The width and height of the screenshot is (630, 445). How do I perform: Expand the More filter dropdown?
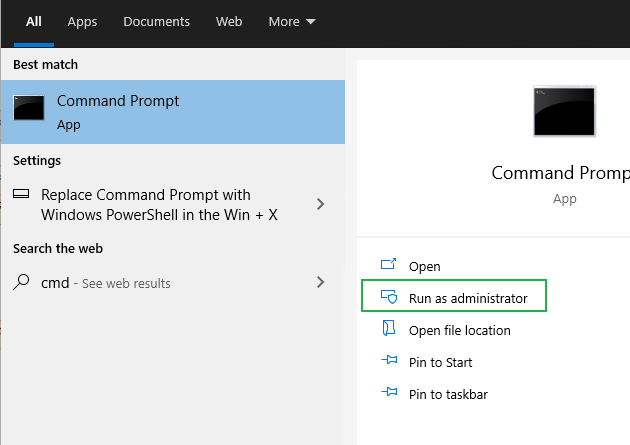pyautogui.click(x=292, y=21)
